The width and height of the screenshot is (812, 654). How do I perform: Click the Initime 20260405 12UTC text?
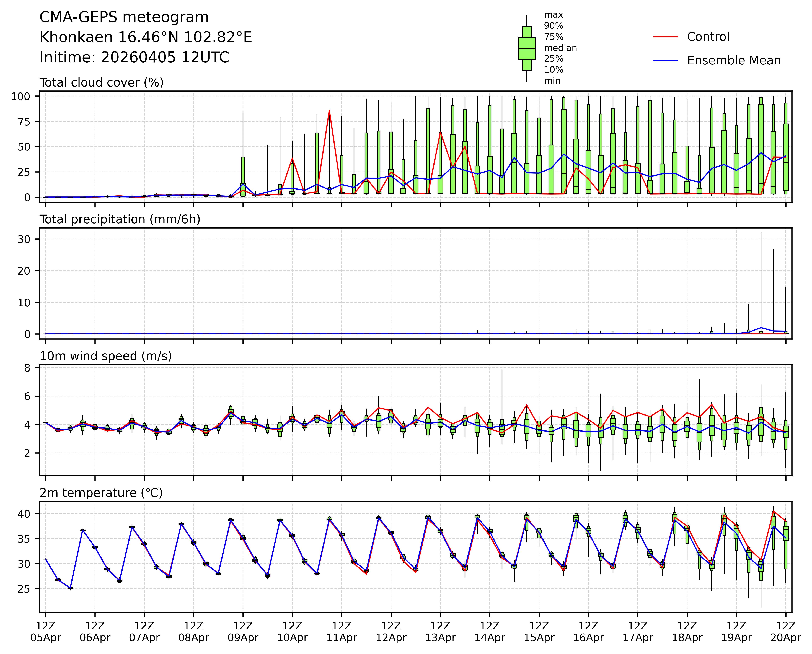tap(134, 57)
